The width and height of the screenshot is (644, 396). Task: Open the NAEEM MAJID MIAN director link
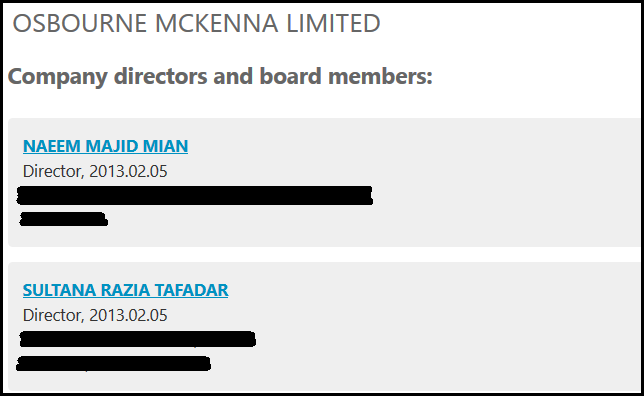(106, 146)
